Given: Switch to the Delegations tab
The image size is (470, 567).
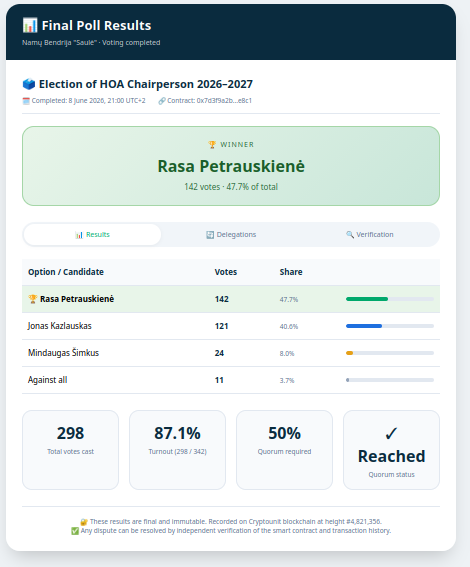Looking at the screenshot, I should point(231,235).
